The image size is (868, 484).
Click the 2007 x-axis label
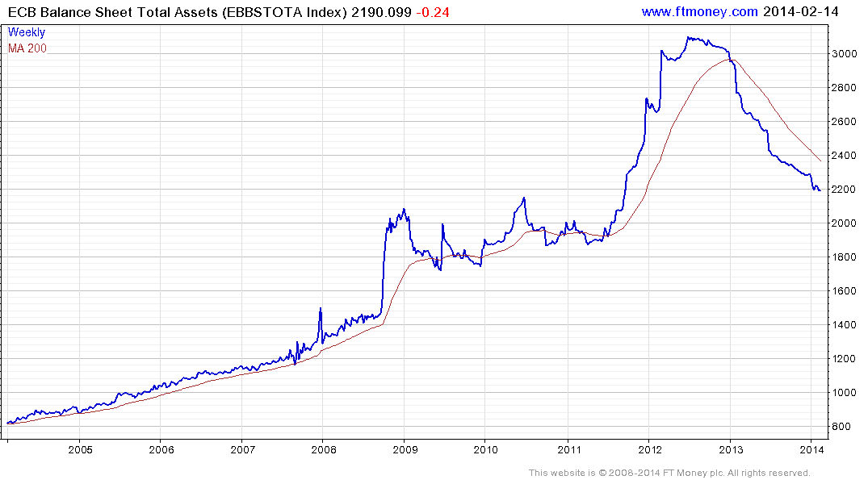tap(242, 449)
